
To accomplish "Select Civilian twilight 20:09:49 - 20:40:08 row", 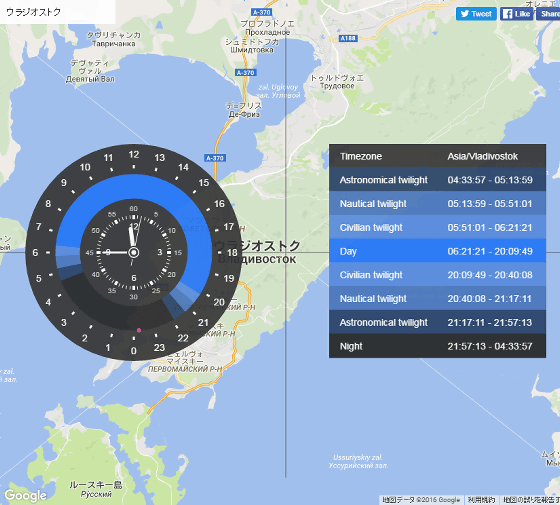I will (437, 275).
